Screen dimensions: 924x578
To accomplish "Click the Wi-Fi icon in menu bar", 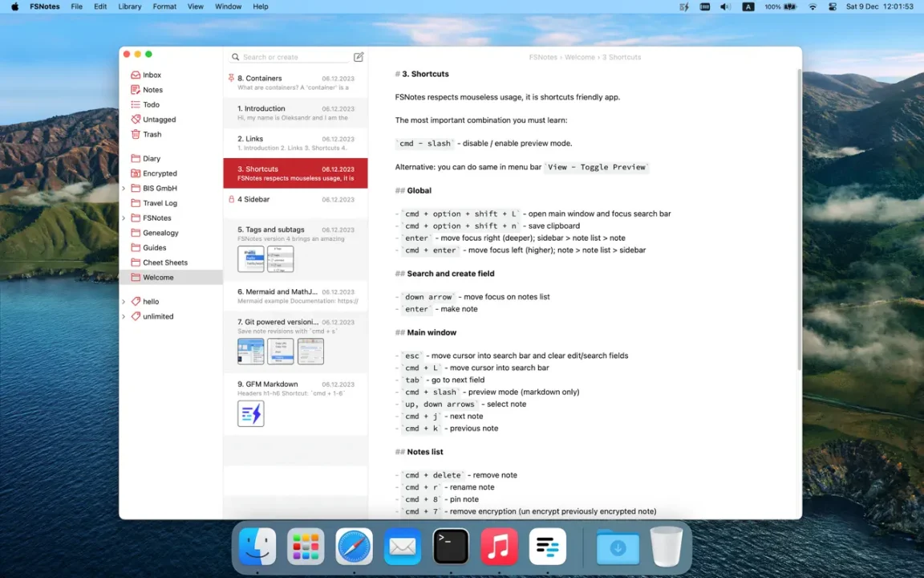I will coord(813,6).
